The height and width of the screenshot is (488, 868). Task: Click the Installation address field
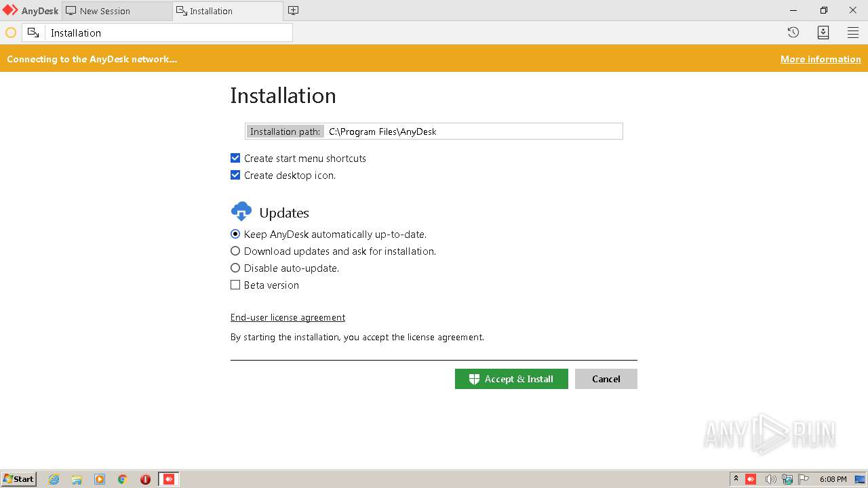(x=169, y=33)
